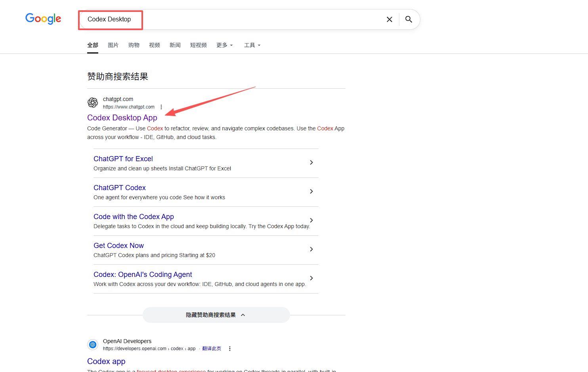Open the 工具 dropdown
The width and height of the screenshot is (588, 372).
(252, 45)
